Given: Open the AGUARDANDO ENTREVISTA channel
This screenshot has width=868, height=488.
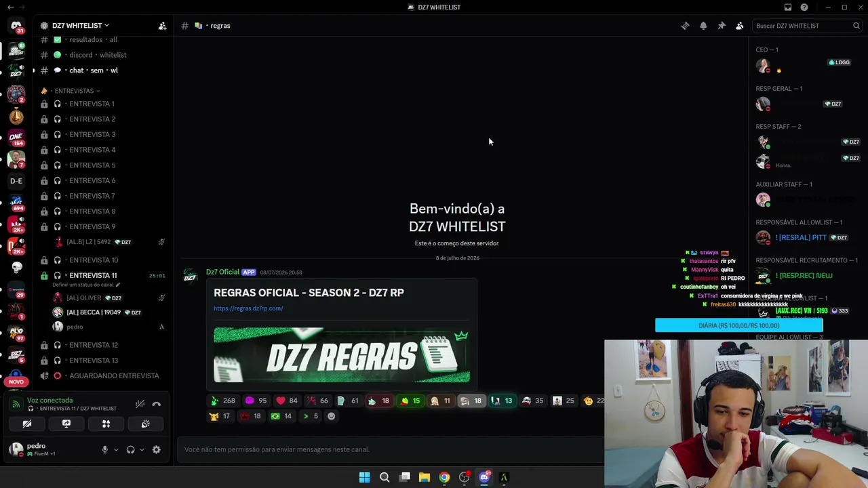Looking at the screenshot, I should 102,375.
